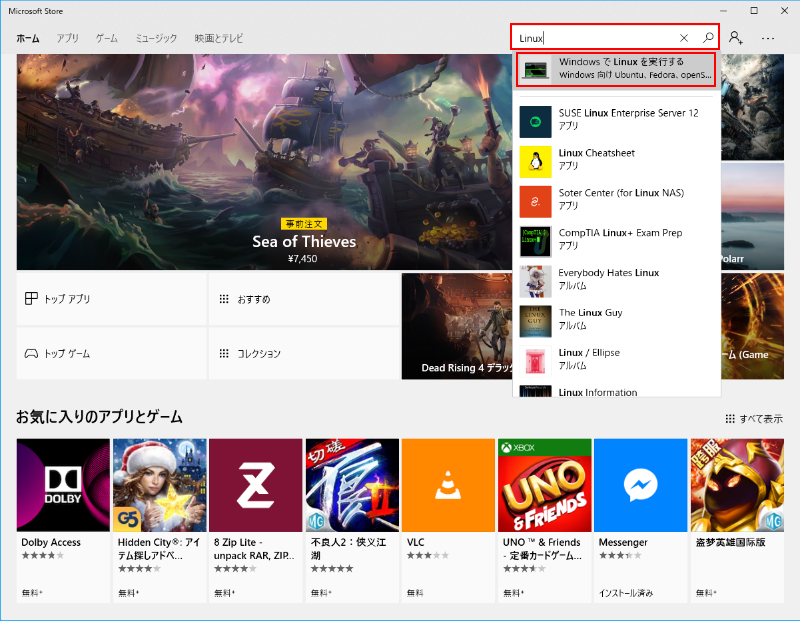Click The Linux Guy album cover

pos(535,321)
